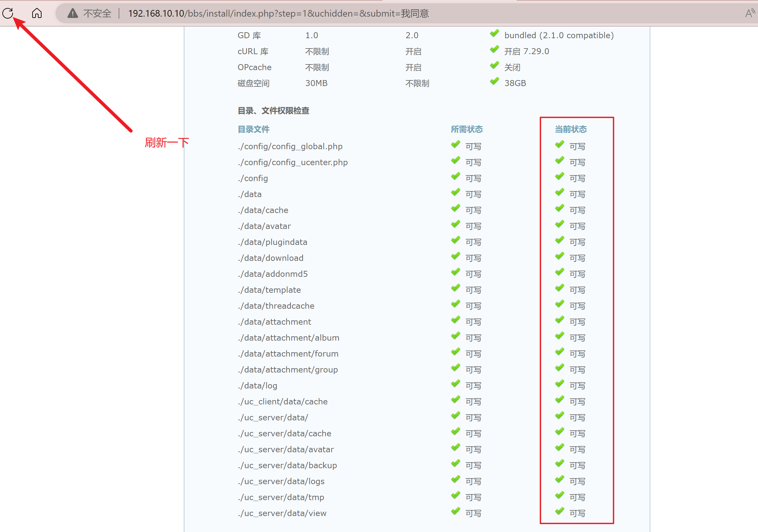
Task: Select the ./uc_client/data/cache entry
Action: click(x=282, y=402)
